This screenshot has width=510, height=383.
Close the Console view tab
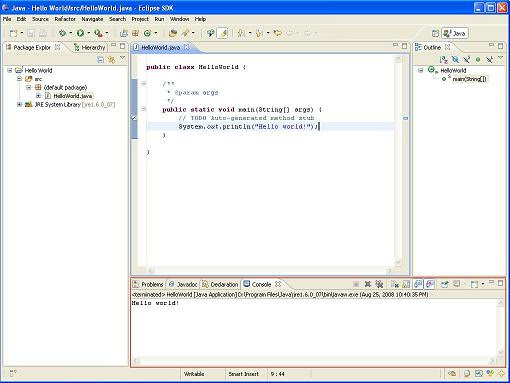[278, 284]
